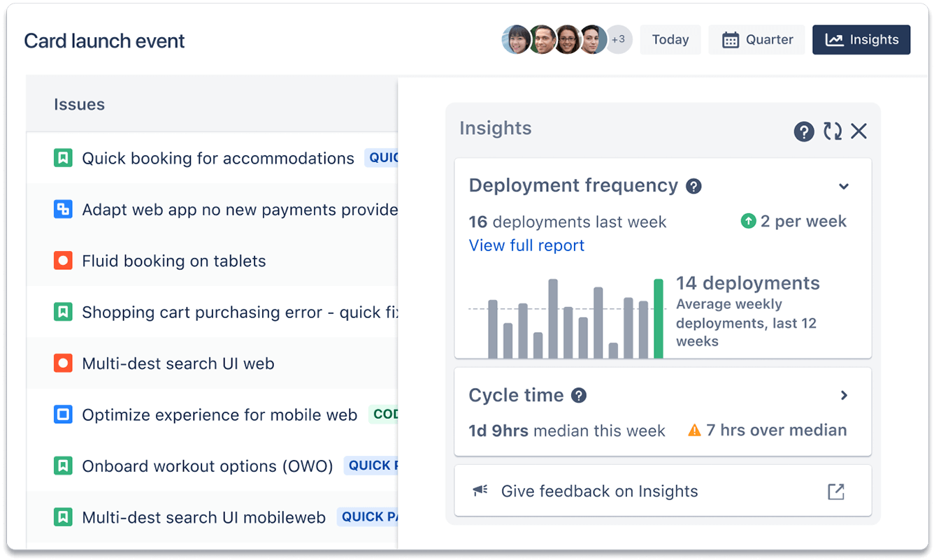Refresh the Insights panel
This screenshot has height=560, width=934.
[x=833, y=131]
